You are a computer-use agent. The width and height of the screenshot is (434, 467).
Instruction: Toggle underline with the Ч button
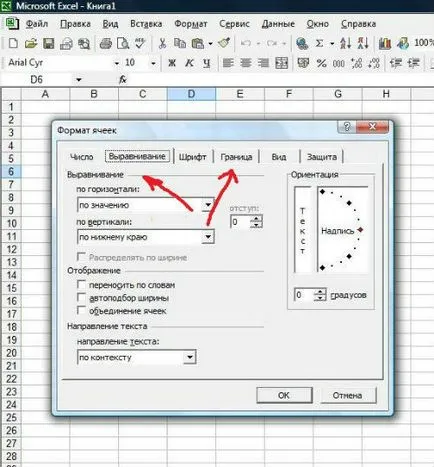[x=207, y=63]
